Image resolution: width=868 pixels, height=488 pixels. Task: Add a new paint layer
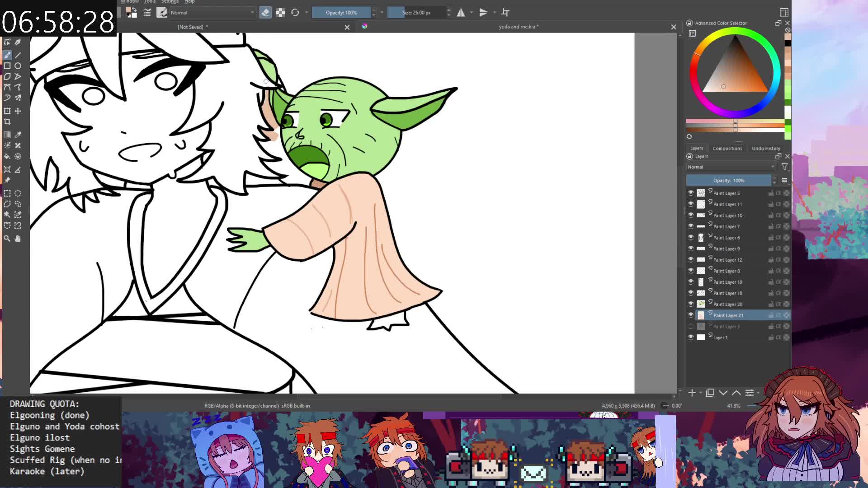[x=692, y=393]
